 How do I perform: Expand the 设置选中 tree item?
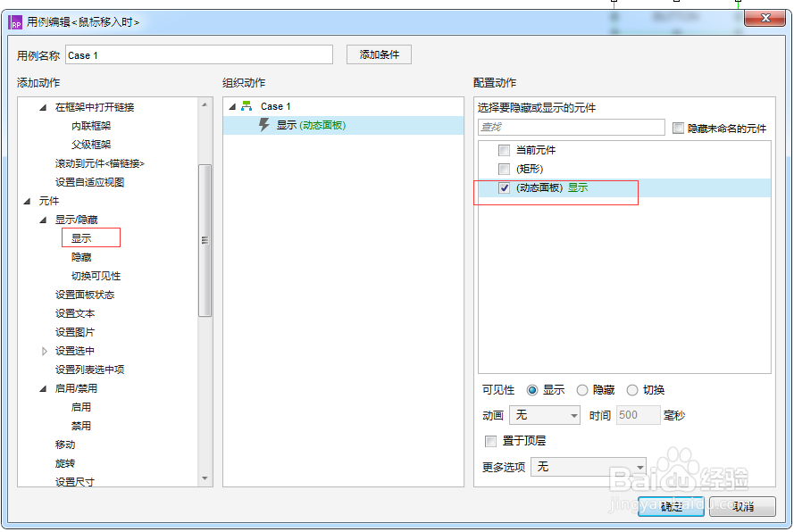(x=46, y=351)
